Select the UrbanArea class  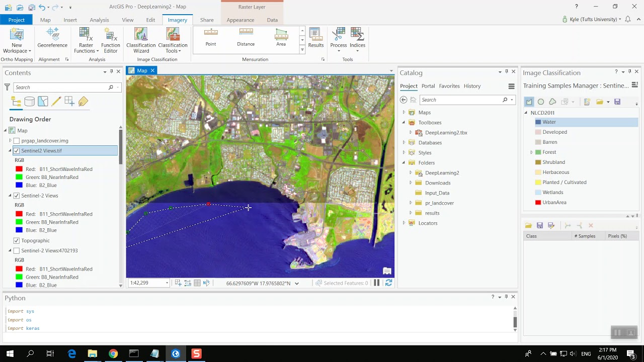[x=554, y=203]
